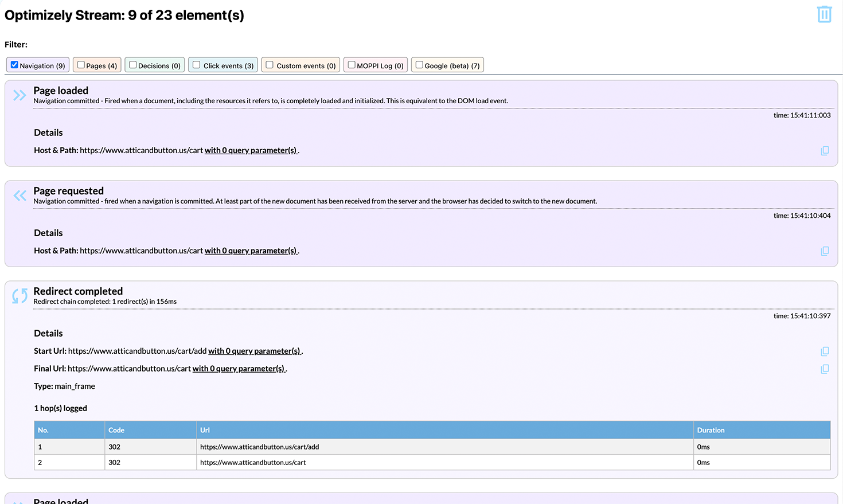Copy the Page loaded Host & Path
The width and height of the screenshot is (843, 504).
pos(825,151)
